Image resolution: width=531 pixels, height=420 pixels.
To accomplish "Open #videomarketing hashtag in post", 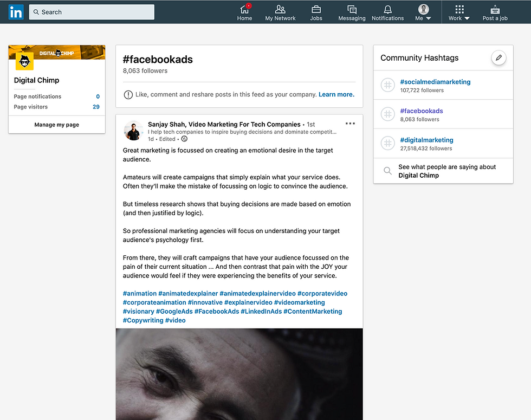I will pyautogui.click(x=299, y=302).
